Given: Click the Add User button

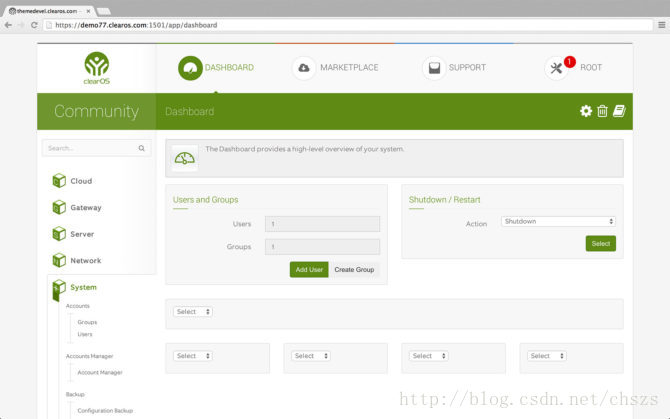Looking at the screenshot, I should [x=309, y=270].
